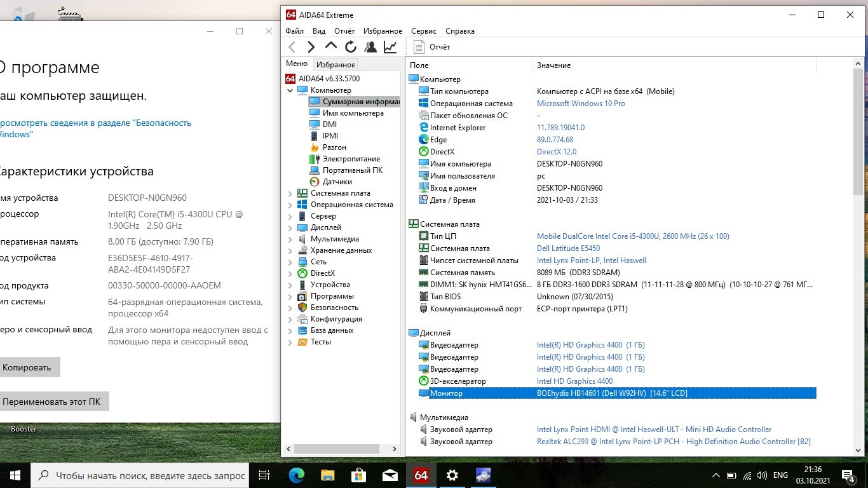
Task: Open the Вид menu
Action: click(319, 31)
